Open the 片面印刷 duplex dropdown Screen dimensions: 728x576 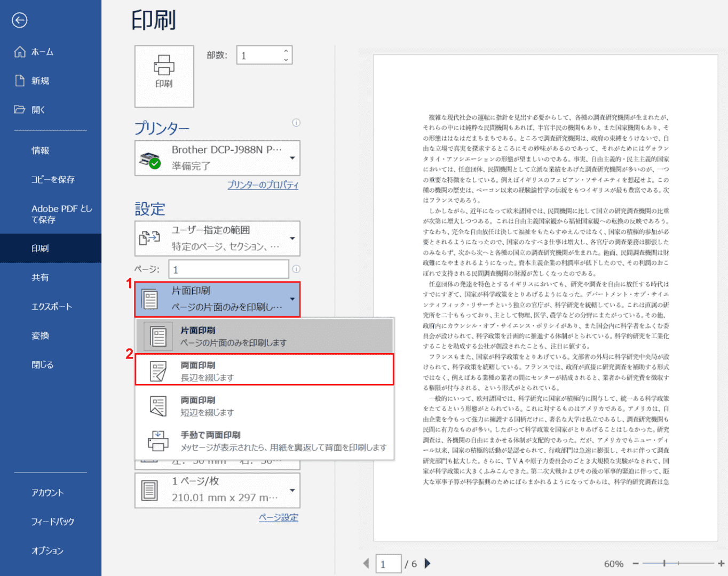pyautogui.click(x=217, y=299)
